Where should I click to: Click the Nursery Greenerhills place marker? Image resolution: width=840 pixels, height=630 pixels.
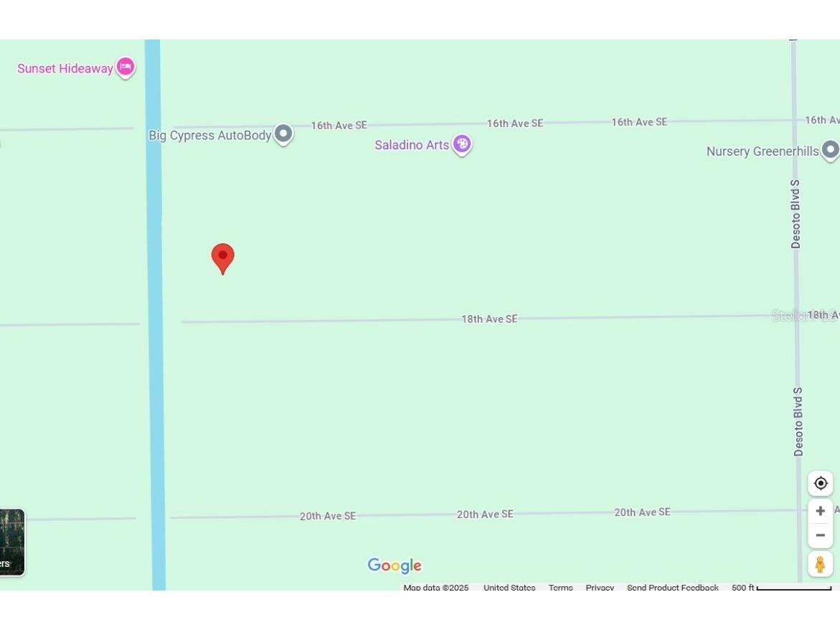(830, 150)
